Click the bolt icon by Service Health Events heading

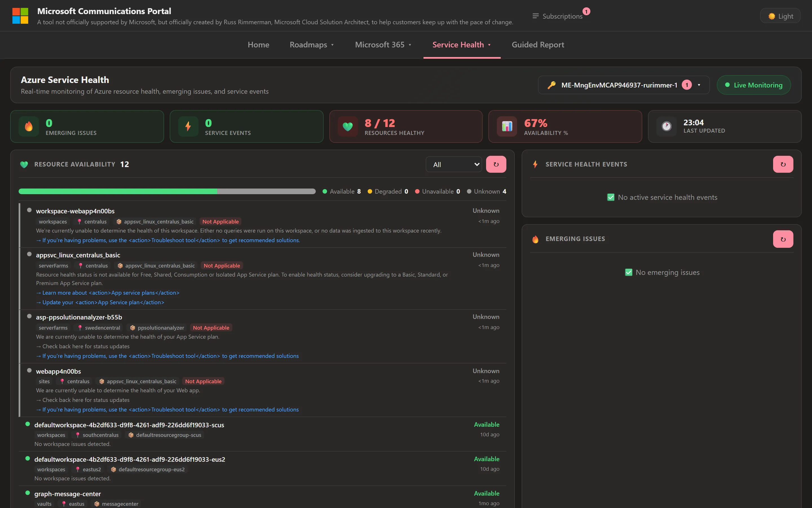coord(535,164)
